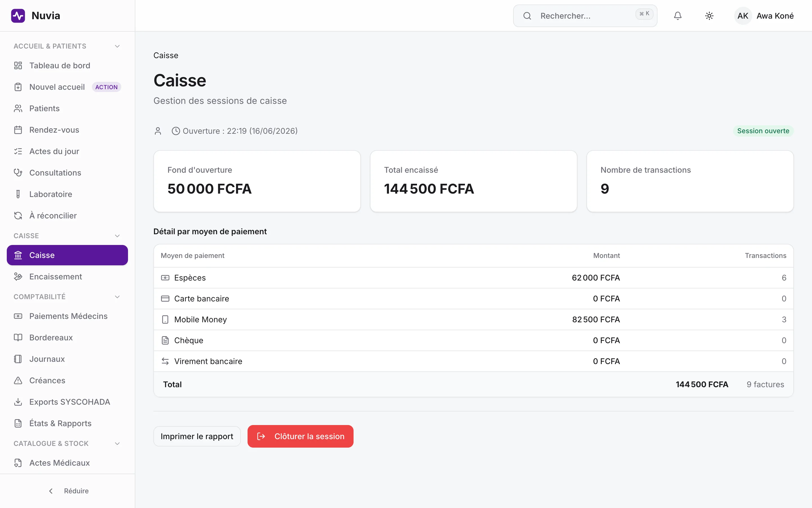Open États & Rapports page
The width and height of the screenshot is (812, 508).
click(67, 423)
